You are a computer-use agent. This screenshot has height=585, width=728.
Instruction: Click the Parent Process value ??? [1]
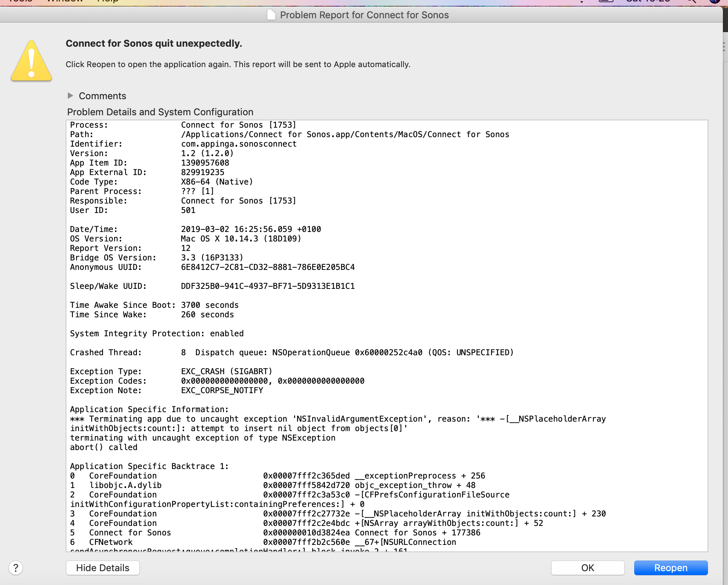198,191
